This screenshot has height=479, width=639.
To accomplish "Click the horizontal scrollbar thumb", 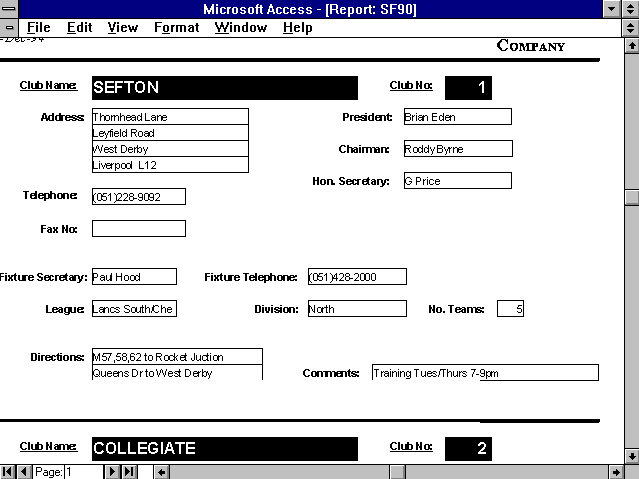I will (398, 472).
